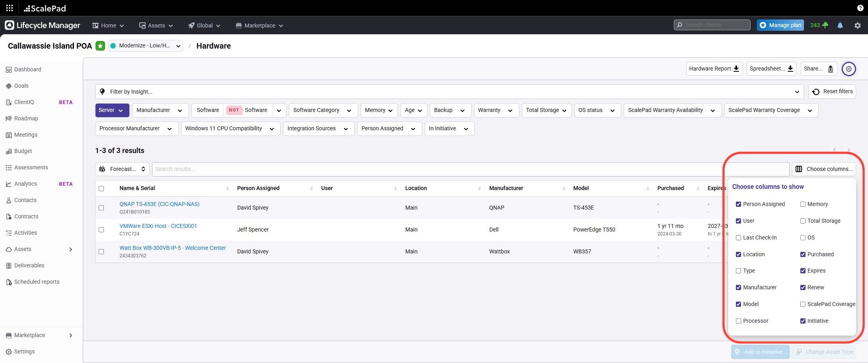868x363 pixels.
Task: Click the notifications bell icon
Action: tap(840, 26)
